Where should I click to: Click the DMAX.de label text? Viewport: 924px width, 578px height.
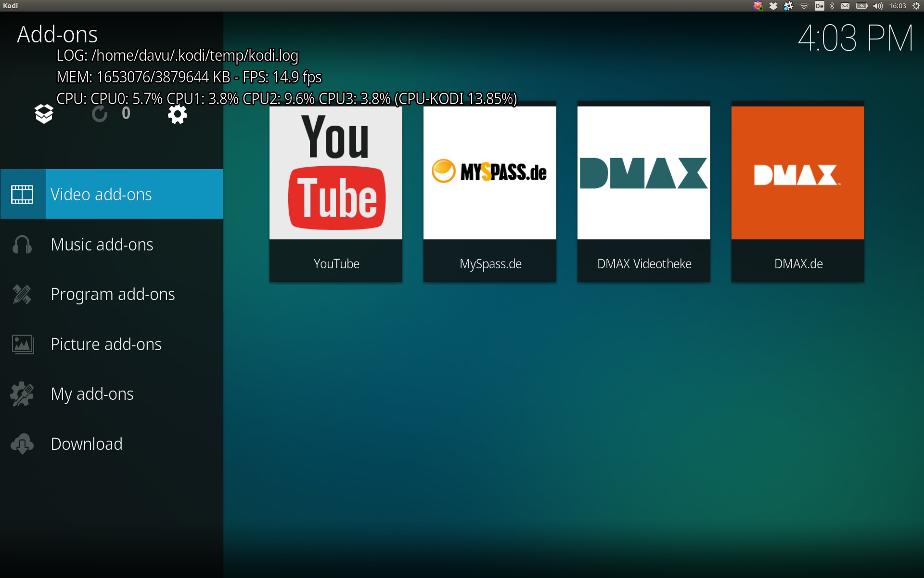point(798,263)
